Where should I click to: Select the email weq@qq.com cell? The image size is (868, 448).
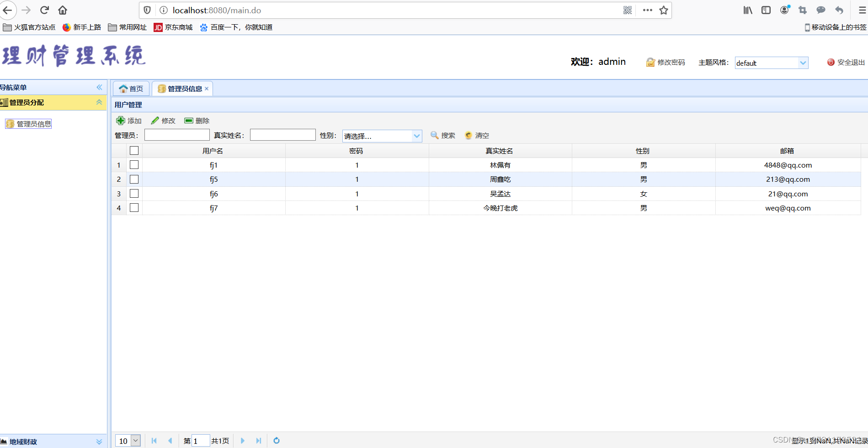coord(788,208)
